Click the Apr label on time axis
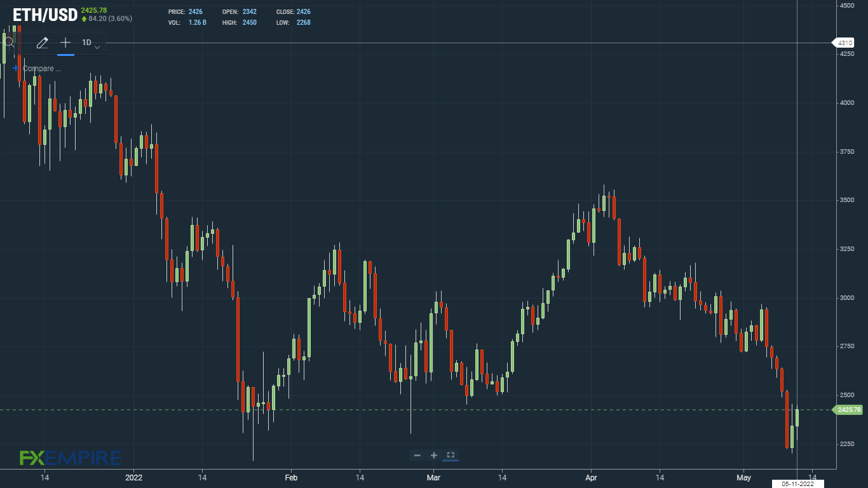Screen dimensions: 868x488 (592, 477)
